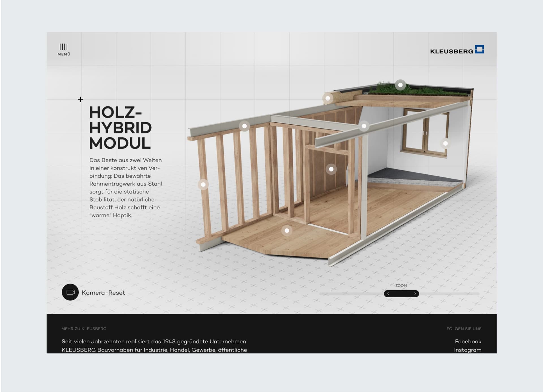The height and width of the screenshot is (392, 543).
Task: Click the right chevron on the zoom control
Action: coord(415,294)
